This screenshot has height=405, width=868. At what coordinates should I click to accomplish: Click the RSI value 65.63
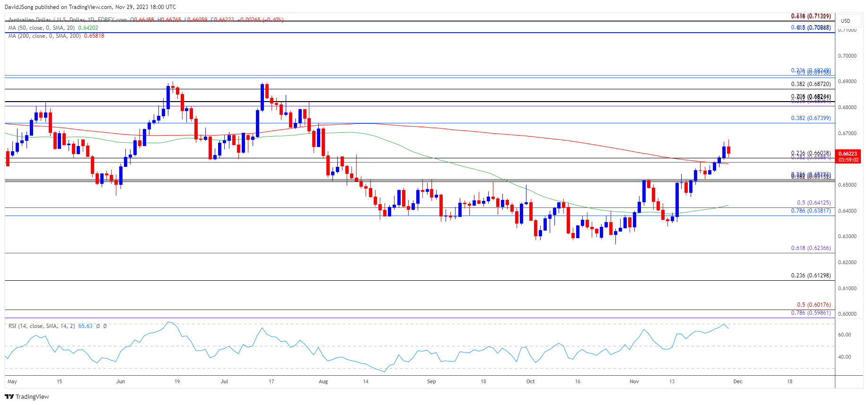[x=85, y=326]
